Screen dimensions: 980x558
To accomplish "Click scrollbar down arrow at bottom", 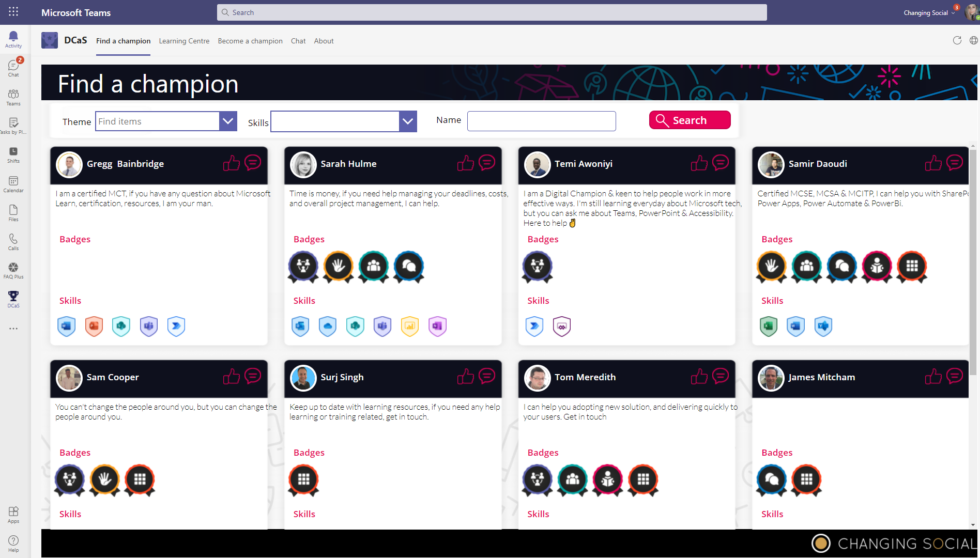I will (973, 525).
